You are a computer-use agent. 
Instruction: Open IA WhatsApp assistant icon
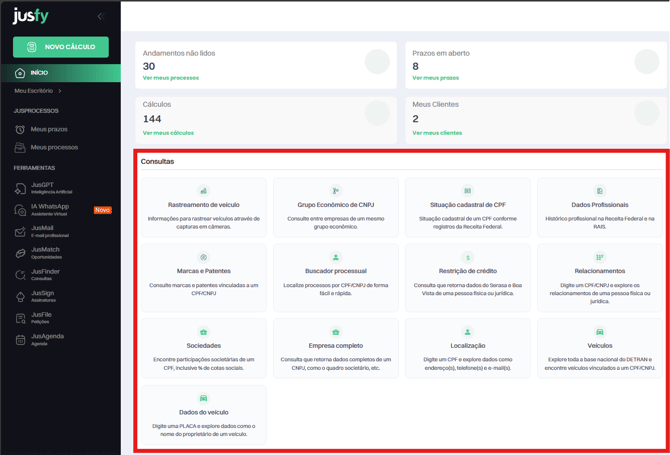click(20, 210)
